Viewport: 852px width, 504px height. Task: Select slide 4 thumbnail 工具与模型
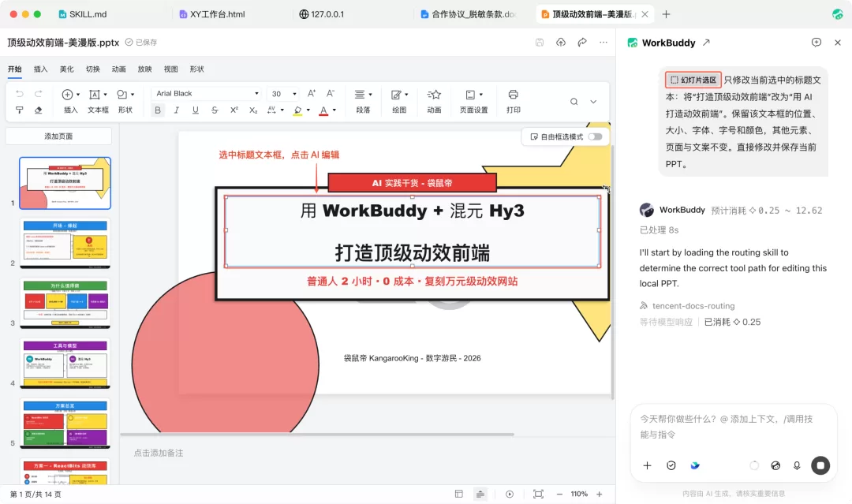point(65,364)
